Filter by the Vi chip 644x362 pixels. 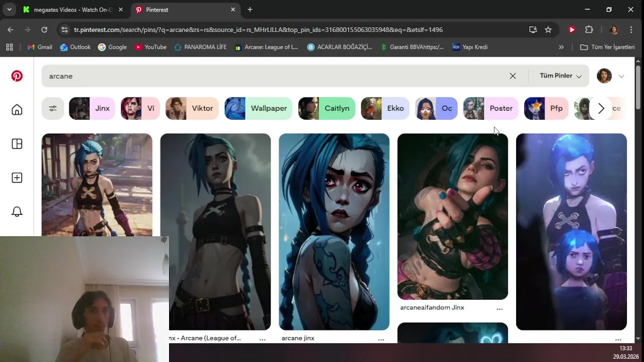tap(140, 108)
